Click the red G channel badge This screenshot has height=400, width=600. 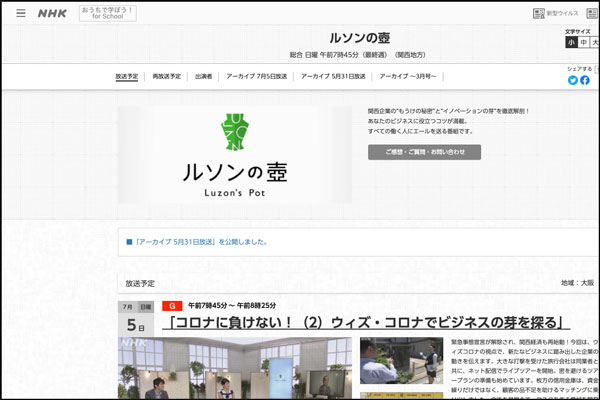pos(171,305)
